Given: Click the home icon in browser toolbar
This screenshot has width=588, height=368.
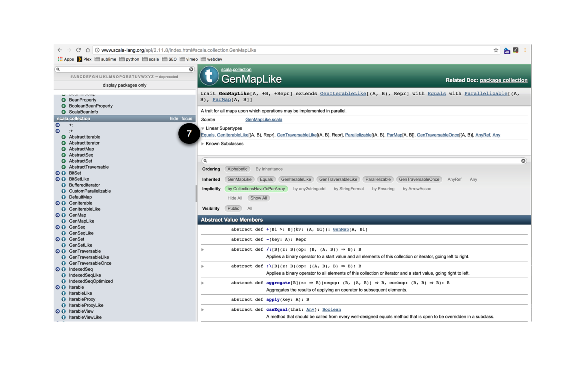Looking at the screenshot, I should click(x=88, y=50).
